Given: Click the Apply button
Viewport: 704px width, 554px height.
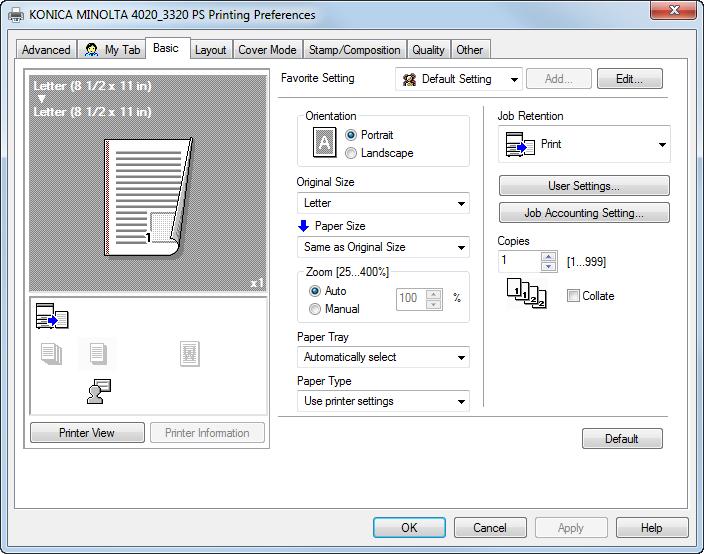Looking at the screenshot, I should click(x=571, y=528).
